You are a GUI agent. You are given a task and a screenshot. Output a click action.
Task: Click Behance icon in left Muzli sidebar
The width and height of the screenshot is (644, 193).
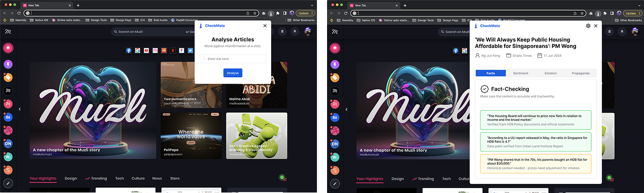(x=9, y=117)
